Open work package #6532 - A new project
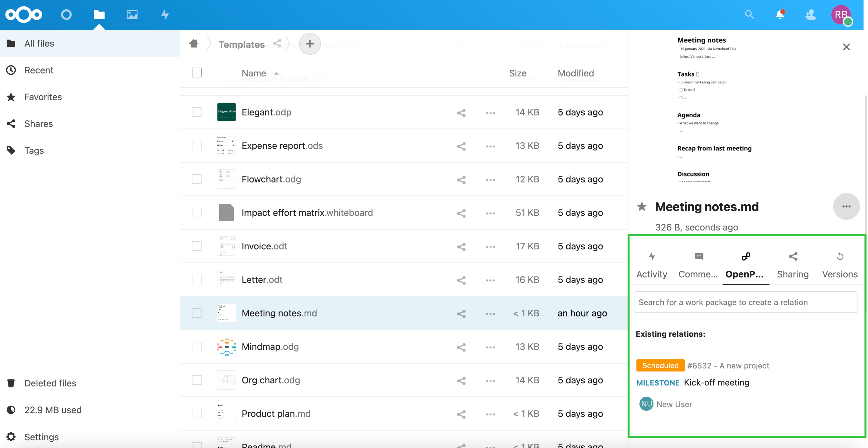This screenshot has height=448, width=868. click(728, 365)
